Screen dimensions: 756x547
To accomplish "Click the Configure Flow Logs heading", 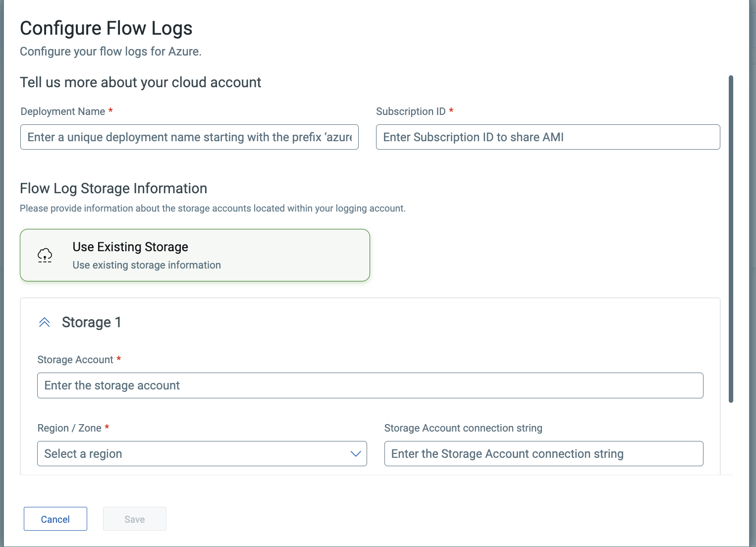I will pos(106,28).
